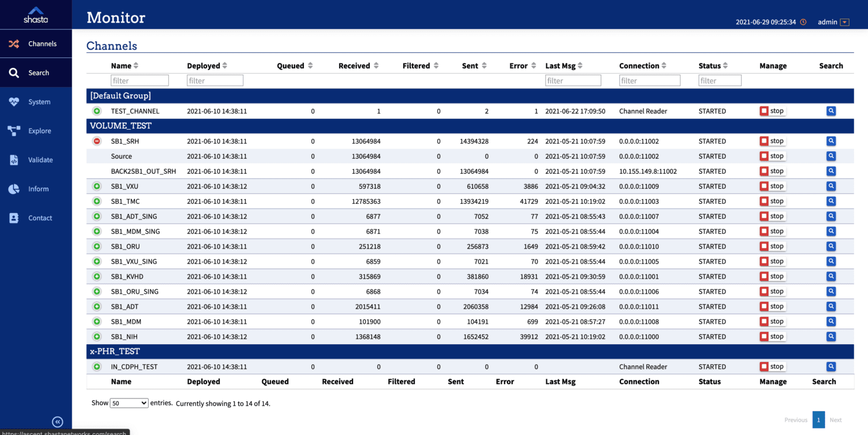Click the Name column filter field
868x435 pixels.
(139, 81)
